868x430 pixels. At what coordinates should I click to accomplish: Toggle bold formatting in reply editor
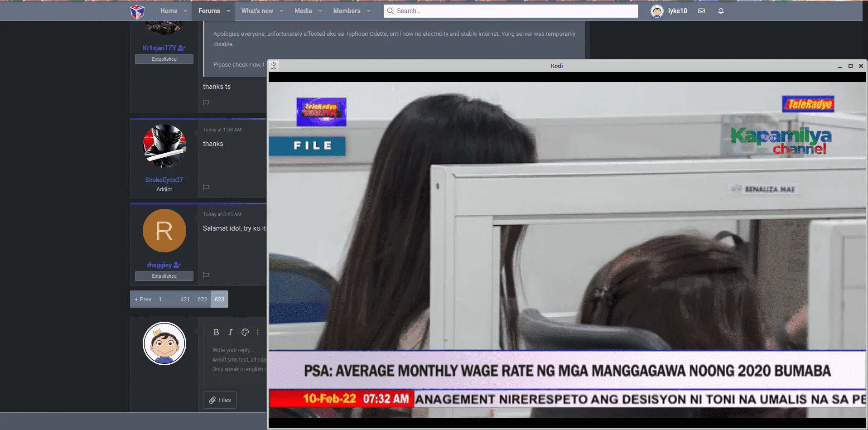point(216,332)
